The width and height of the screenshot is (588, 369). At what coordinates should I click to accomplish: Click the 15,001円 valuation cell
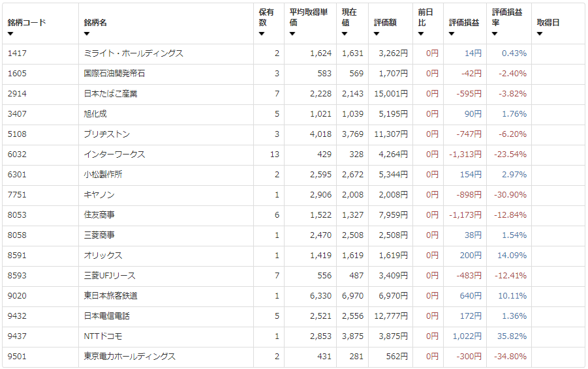point(391,94)
